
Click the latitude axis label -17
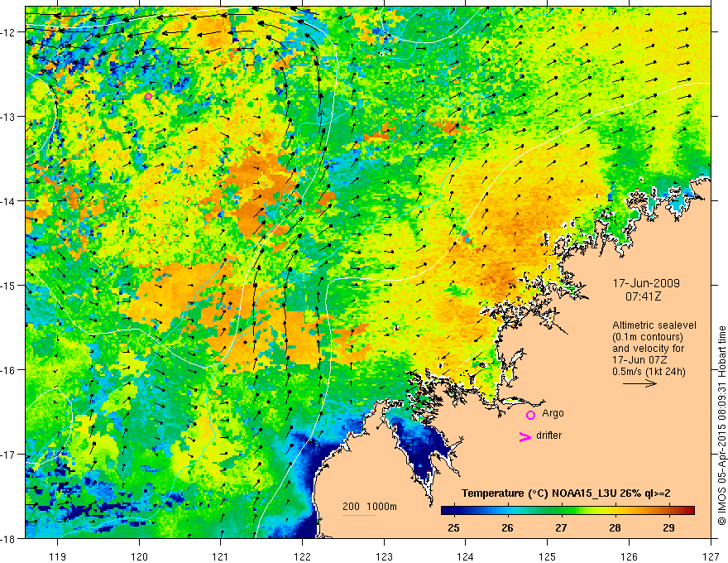tap(8, 455)
